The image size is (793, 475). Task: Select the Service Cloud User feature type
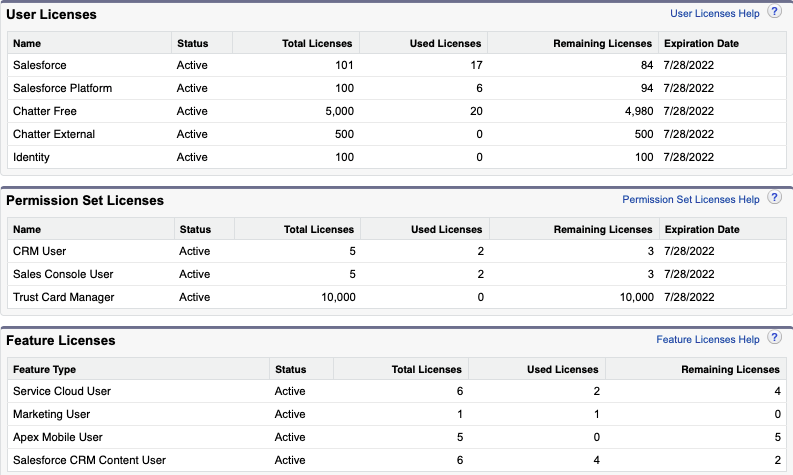[x=62, y=392]
